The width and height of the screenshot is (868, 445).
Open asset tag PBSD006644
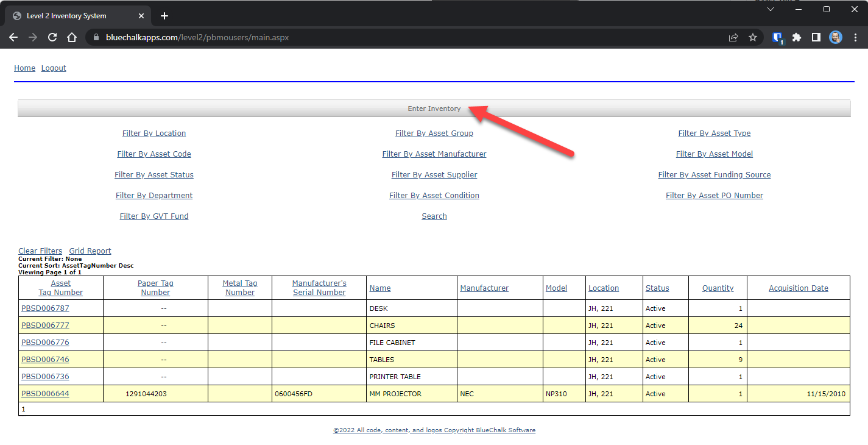(45, 394)
